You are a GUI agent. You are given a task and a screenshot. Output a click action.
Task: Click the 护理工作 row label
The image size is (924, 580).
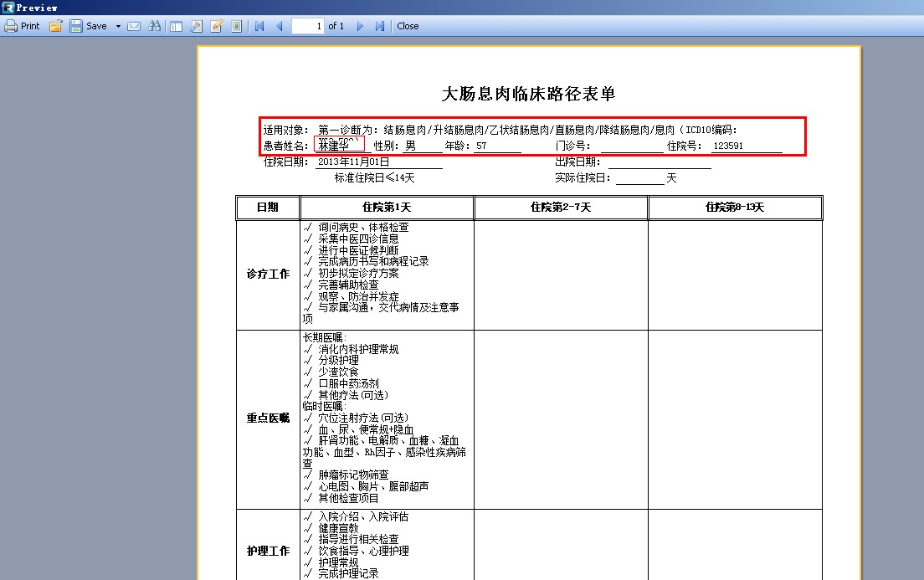[x=268, y=551]
